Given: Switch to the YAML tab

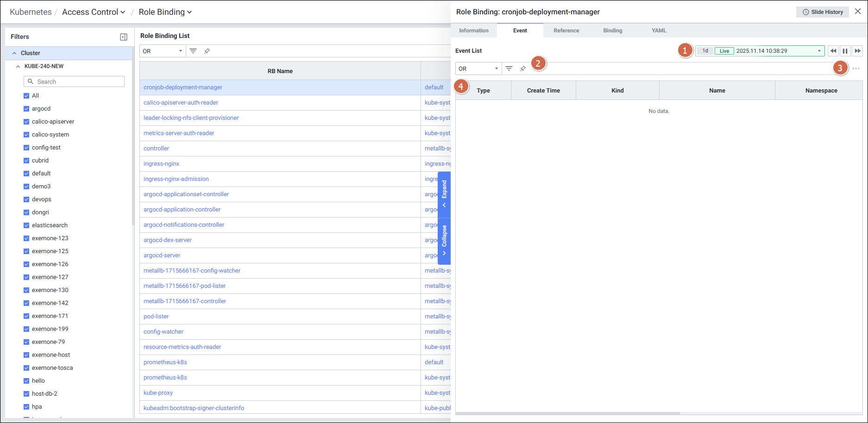Looking at the screenshot, I should (659, 31).
